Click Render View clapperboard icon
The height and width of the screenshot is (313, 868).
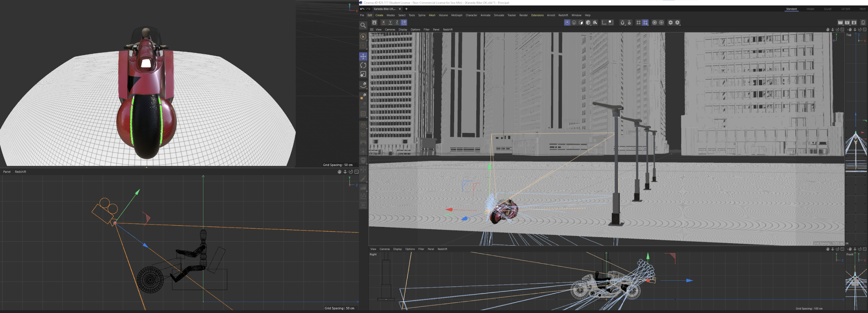[x=840, y=23]
